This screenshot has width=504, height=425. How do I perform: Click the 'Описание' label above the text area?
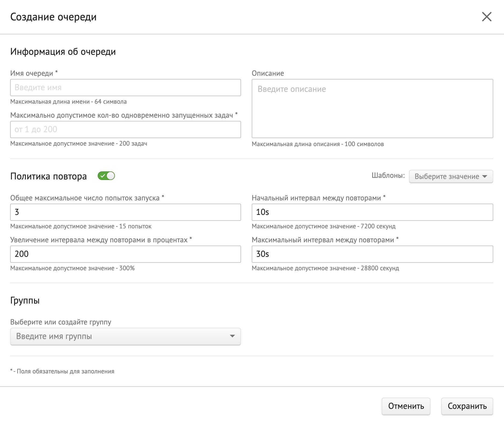point(268,73)
